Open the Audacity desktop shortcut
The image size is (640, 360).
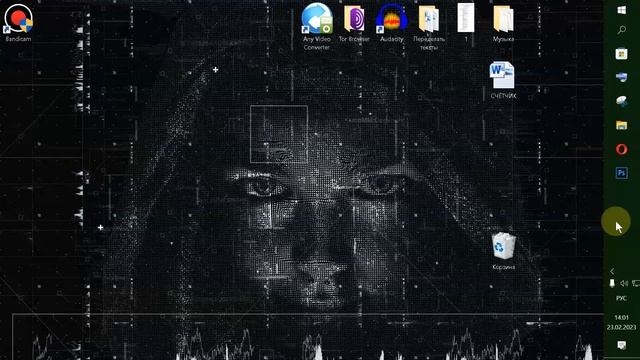391,23
